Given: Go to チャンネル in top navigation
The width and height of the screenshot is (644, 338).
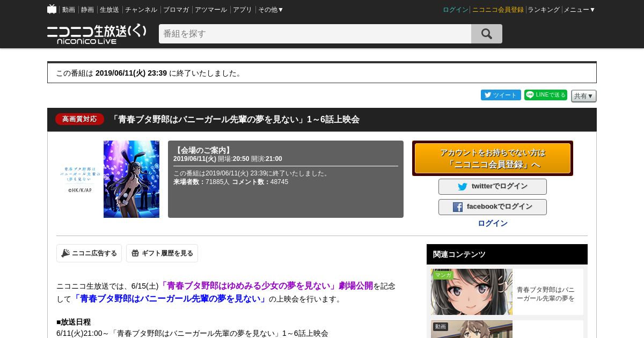Looking at the screenshot, I should coord(141,10).
